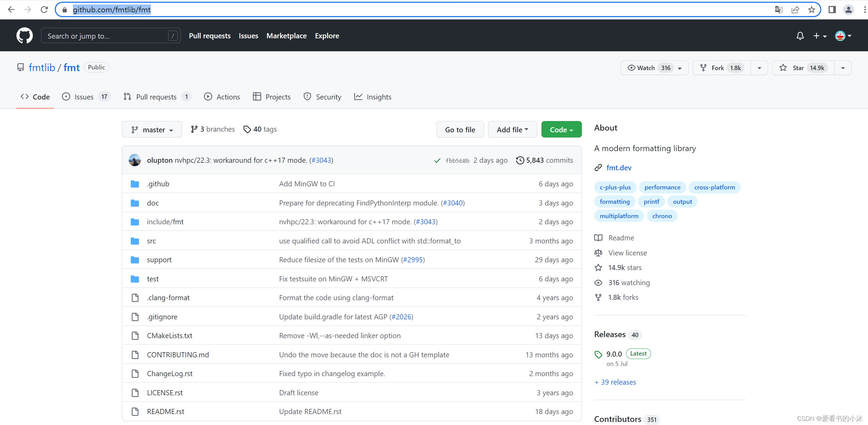Open the fmt.dev website link
Viewport: 868px width, 425px height.
(x=619, y=168)
